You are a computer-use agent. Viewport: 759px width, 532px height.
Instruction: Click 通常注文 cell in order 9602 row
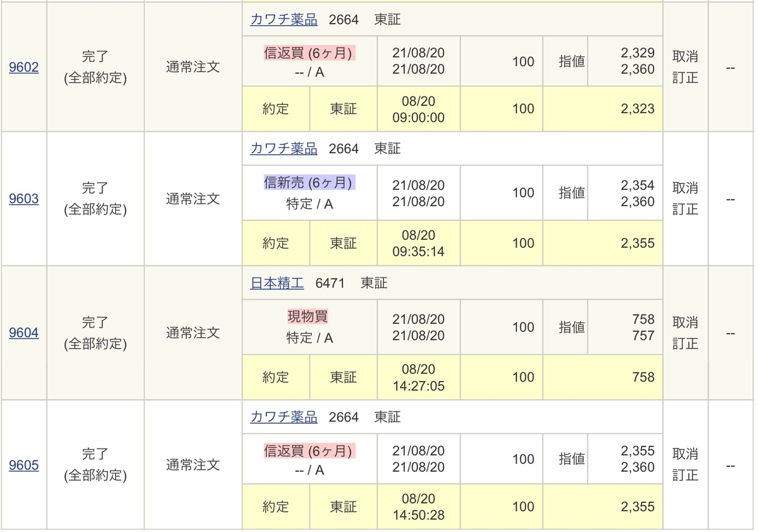[193, 66]
